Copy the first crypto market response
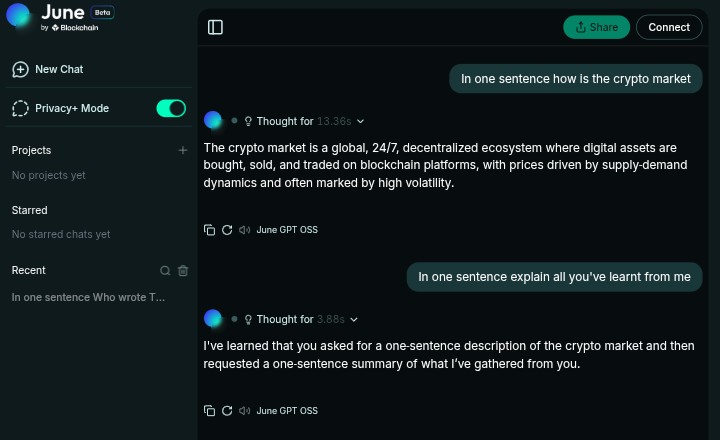720x440 pixels. pos(209,230)
